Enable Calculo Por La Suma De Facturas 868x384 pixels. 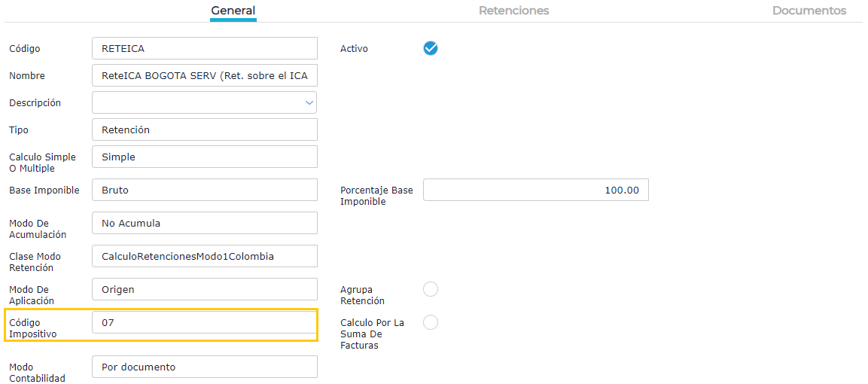pyautogui.click(x=431, y=322)
